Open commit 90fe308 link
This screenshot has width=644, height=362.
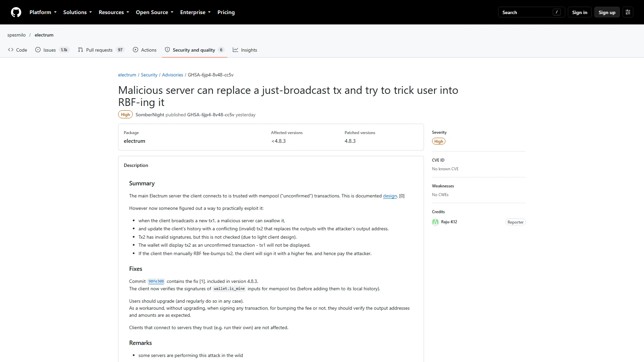[156, 282]
